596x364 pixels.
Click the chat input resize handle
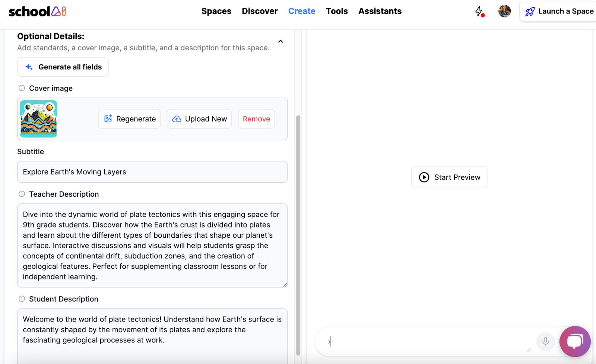tap(529, 349)
